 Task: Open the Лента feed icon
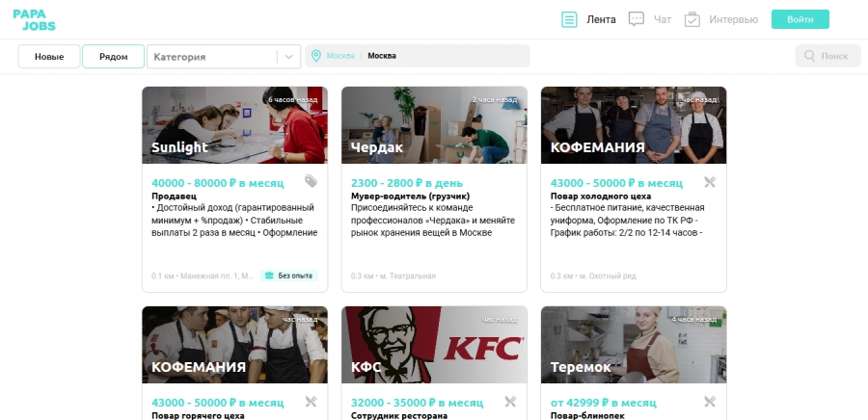click(x=569, y=19)
